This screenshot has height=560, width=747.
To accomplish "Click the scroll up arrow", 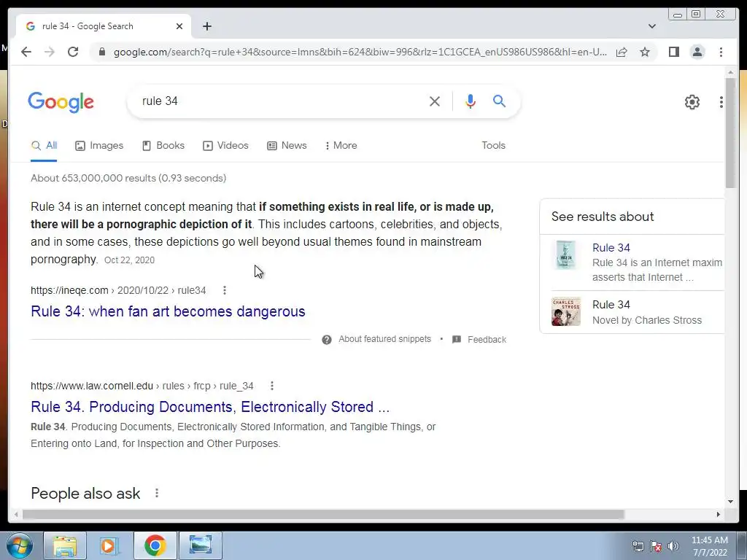I will pyautogui.click(x=731, y=72).
